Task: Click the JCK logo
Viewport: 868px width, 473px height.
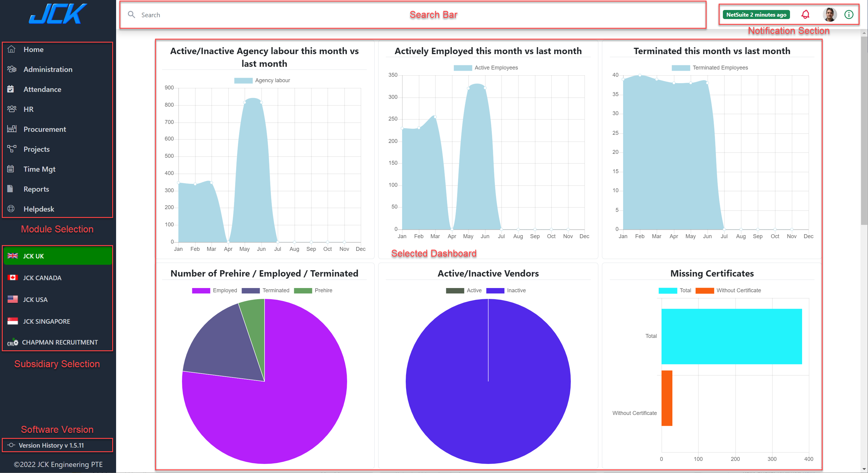Action: pos(58,14)
